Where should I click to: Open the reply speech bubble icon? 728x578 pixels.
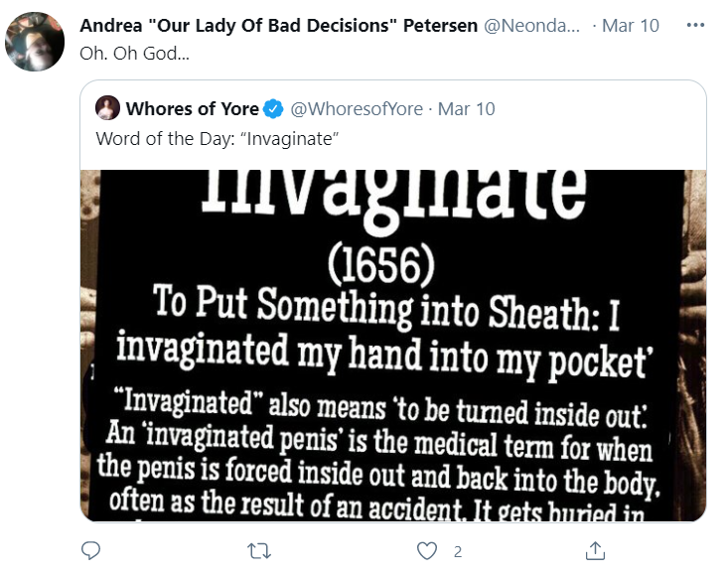click(x=90, y=550)
